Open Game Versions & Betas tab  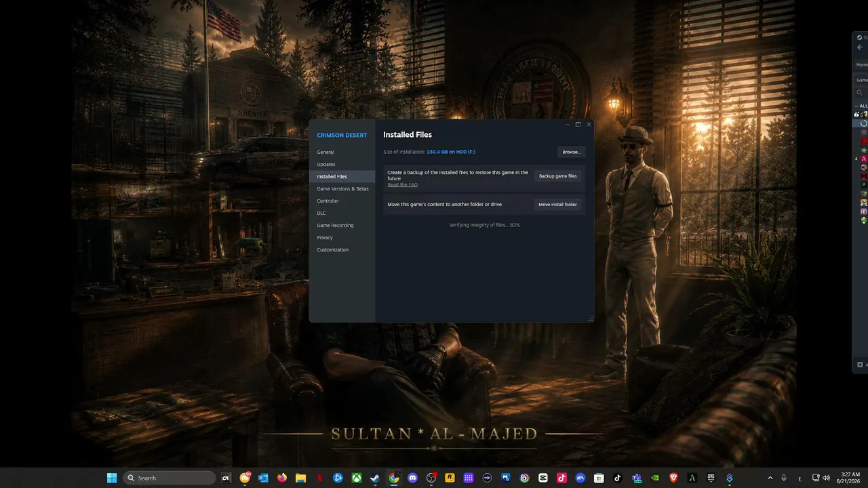(343, 188)
